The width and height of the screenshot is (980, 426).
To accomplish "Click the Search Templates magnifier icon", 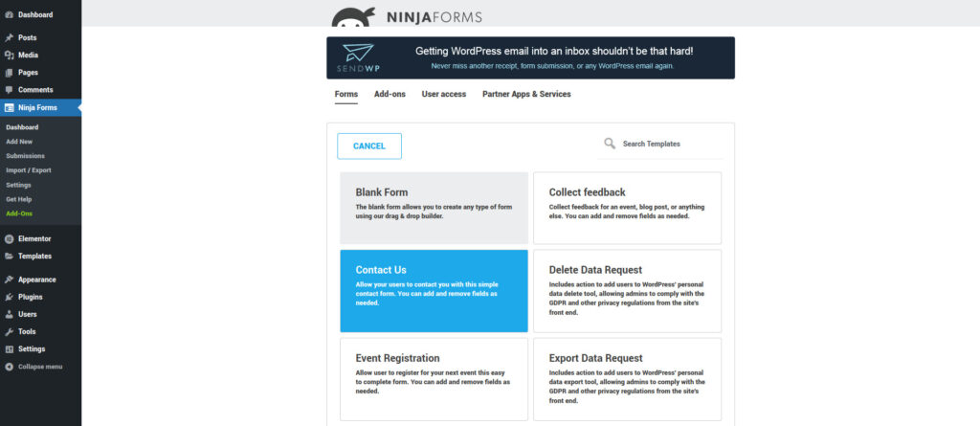I will [x=610, y=144].
